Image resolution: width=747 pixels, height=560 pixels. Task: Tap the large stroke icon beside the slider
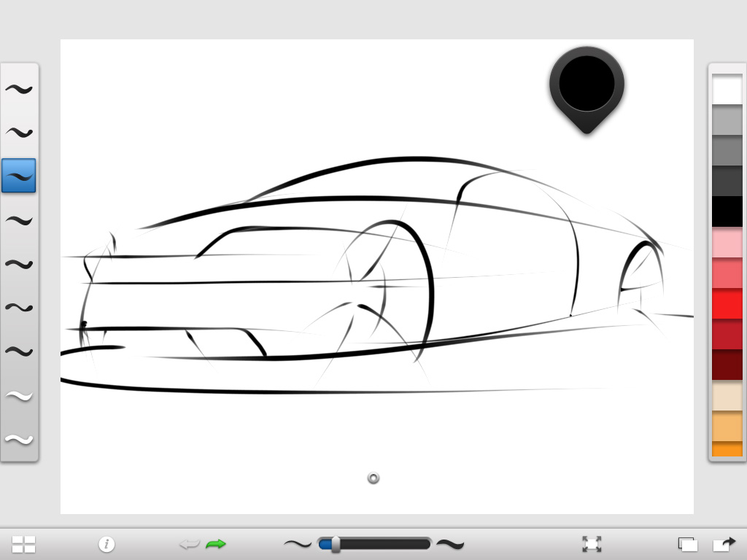(x=450, y=543)
